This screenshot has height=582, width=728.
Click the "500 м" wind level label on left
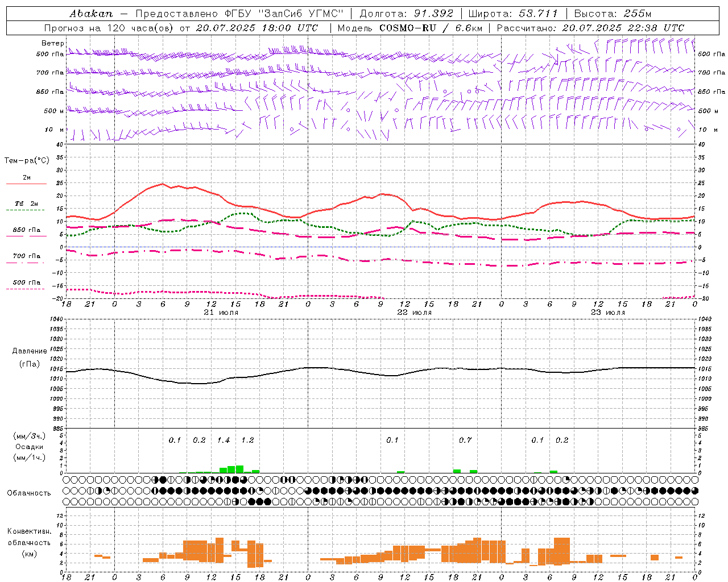[x=53, y=111]
